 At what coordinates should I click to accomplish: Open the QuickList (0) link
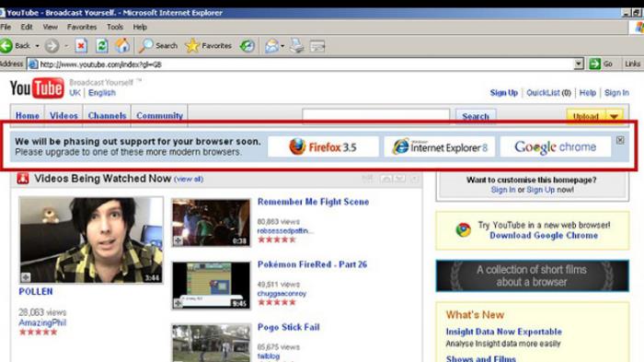(548, 93)
